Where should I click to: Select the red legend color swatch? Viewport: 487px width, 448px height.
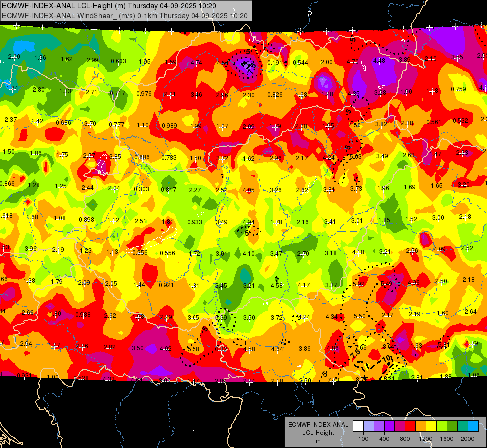410,426
